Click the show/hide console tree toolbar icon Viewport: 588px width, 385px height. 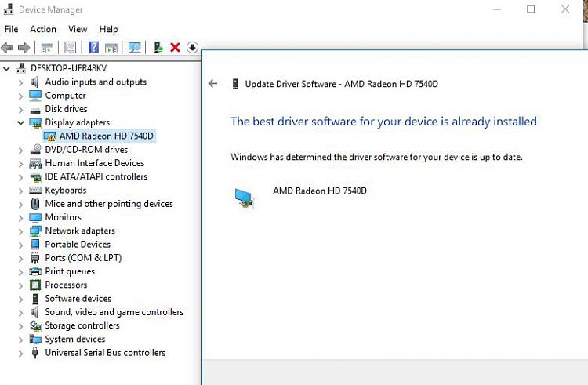point(47,48)
